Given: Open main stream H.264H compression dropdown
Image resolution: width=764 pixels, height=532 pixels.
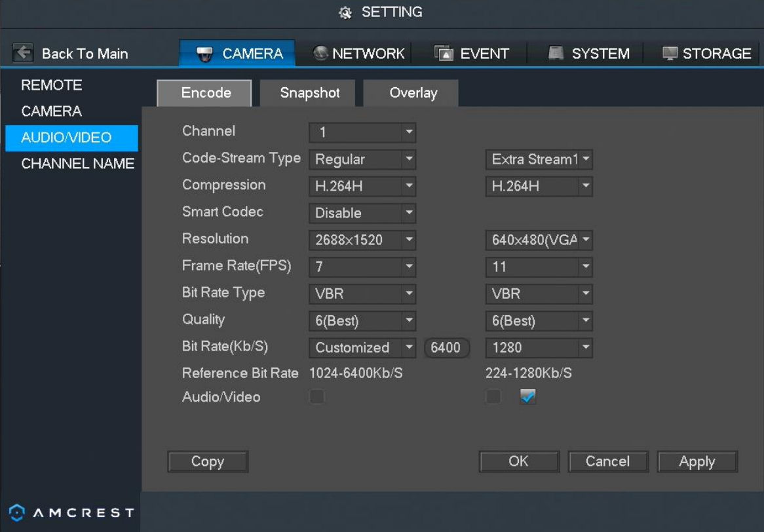Looking at the screenshot, I should pyautogui.click(x=362, y=186).
